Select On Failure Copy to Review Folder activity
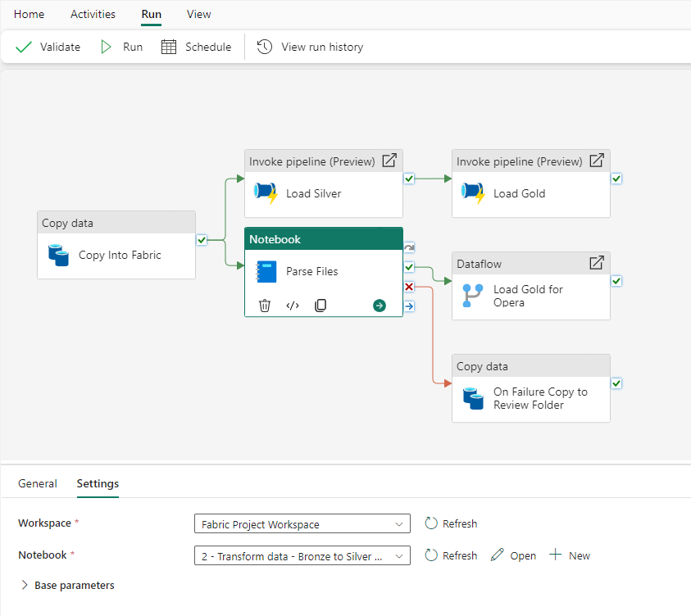Screen dimensions: 691x616 (x=530, y=398)
